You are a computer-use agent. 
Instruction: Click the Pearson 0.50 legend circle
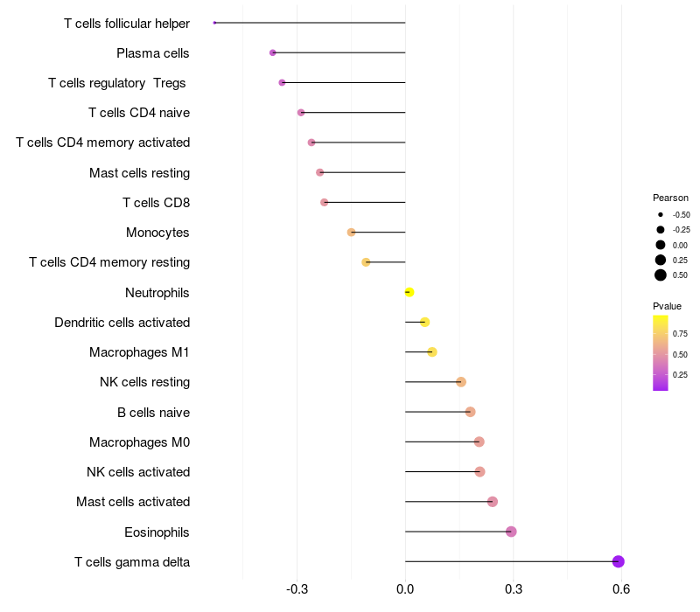(x=661, y=275)
